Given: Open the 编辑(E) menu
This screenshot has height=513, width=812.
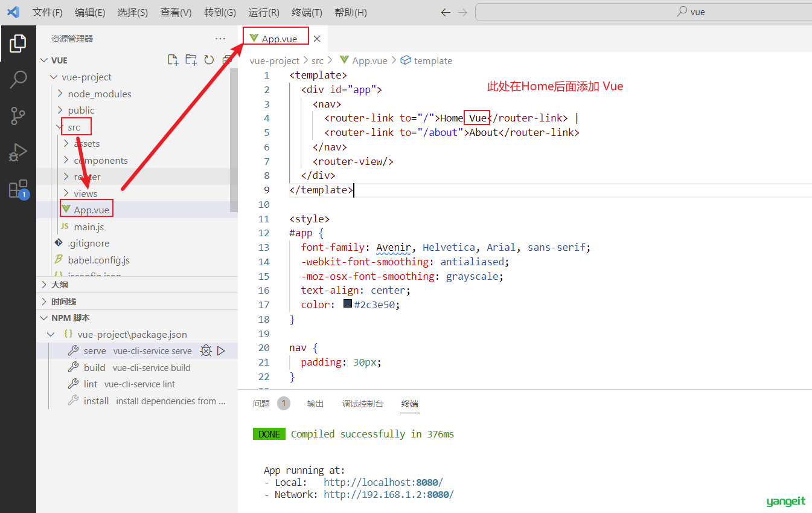Looking at the screenshot, I should click(90, 13).
